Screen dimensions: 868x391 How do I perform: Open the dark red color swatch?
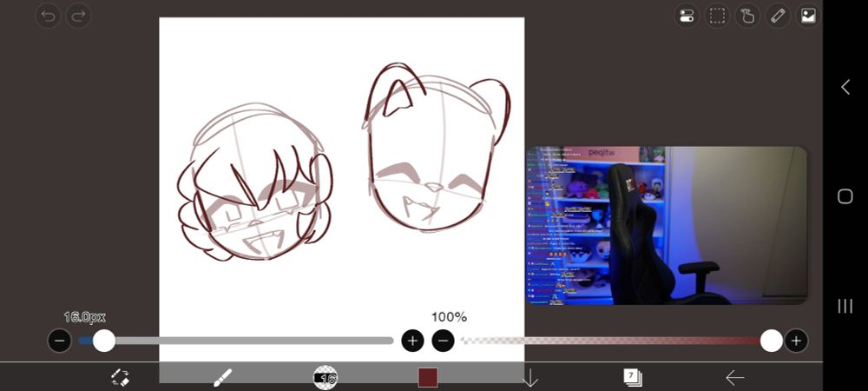tap(428, 378)
